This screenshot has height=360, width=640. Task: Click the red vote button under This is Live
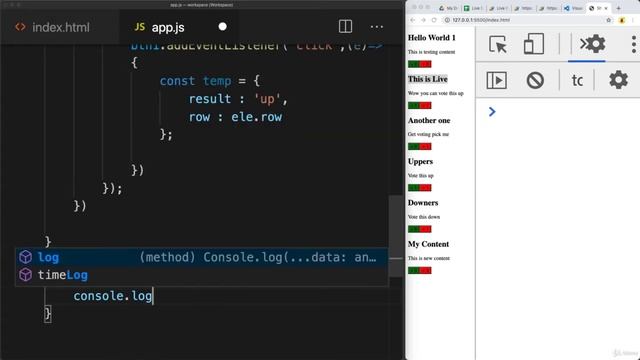click(x=425, y=105)
